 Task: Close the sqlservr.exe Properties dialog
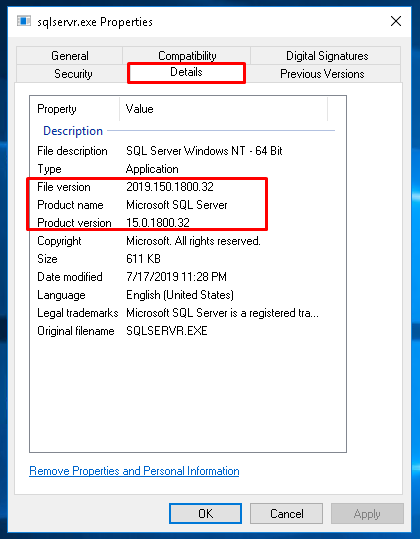click(396, 21)
